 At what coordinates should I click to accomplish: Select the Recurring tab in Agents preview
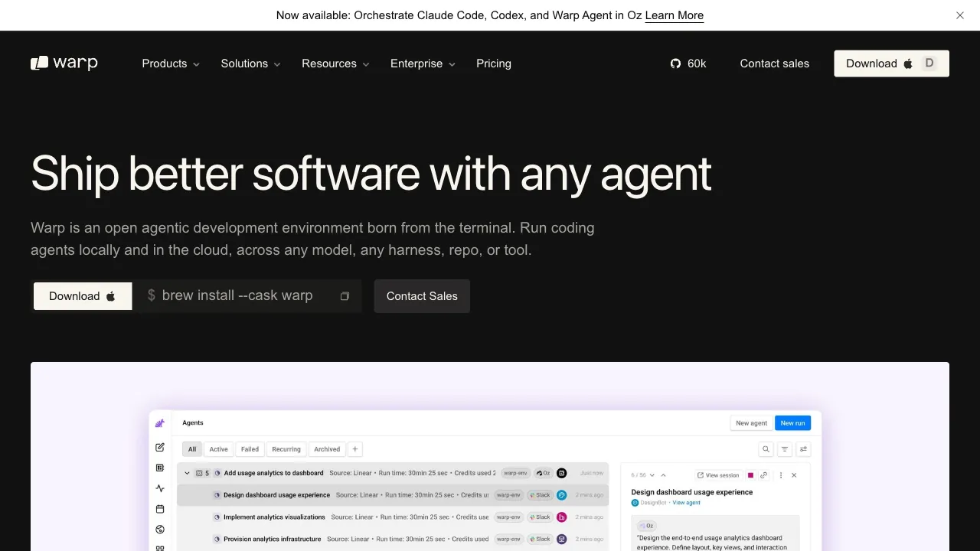(286, 449)
